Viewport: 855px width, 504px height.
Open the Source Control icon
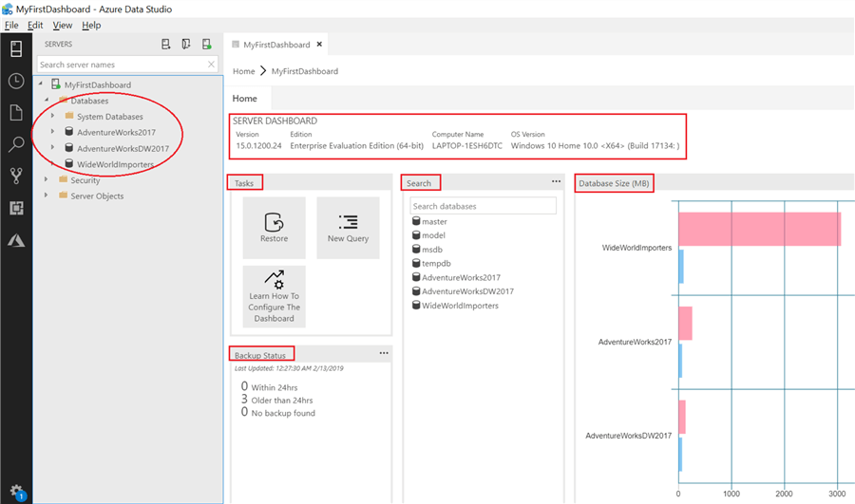[x=16, y=176]
